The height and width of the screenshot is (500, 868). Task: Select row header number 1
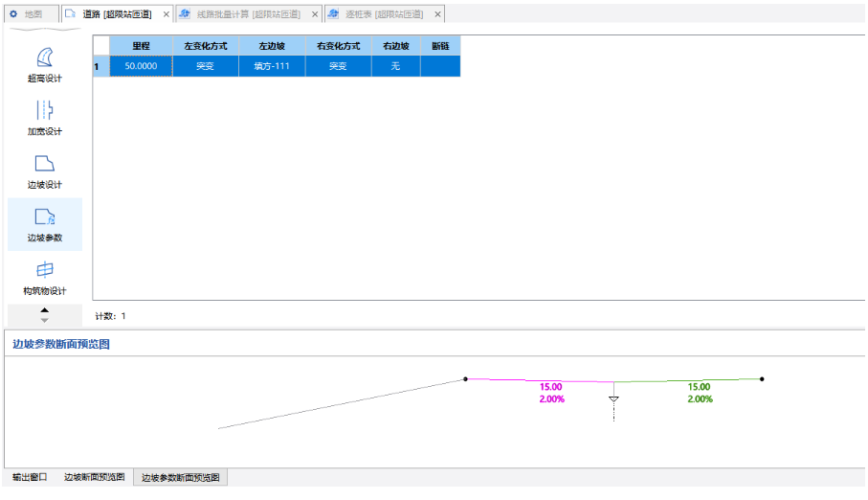click(x=100, y=66)
